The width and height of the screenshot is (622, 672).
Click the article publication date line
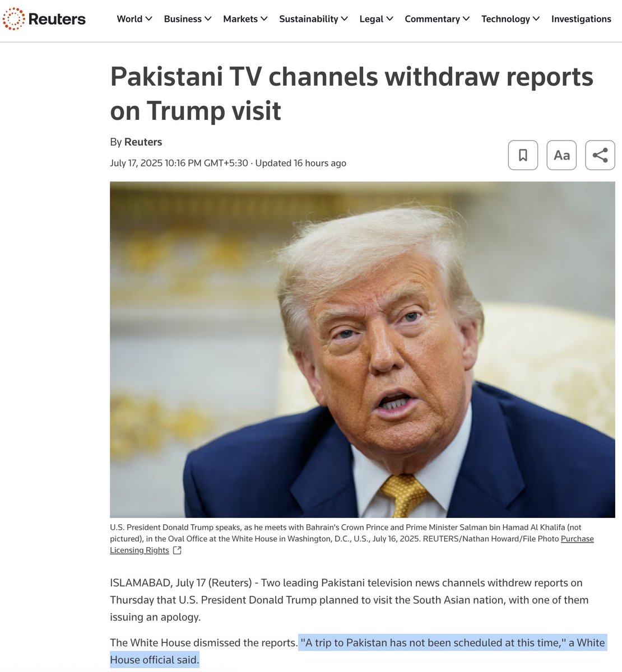pyautogui.click(x=228, y=163)
